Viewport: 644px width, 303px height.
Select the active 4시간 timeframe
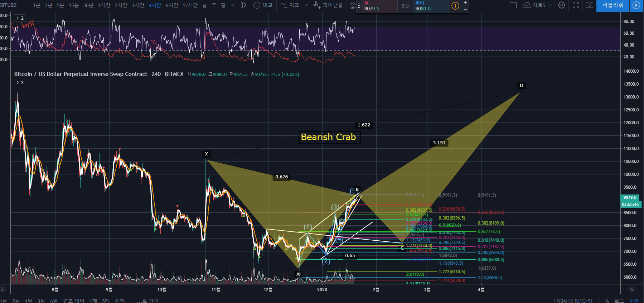[155, 5]
